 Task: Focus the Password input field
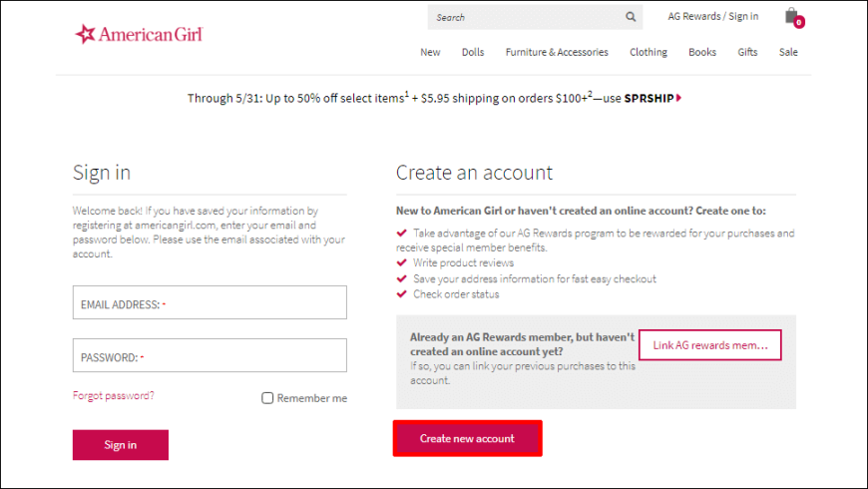[x=210, y=355]
